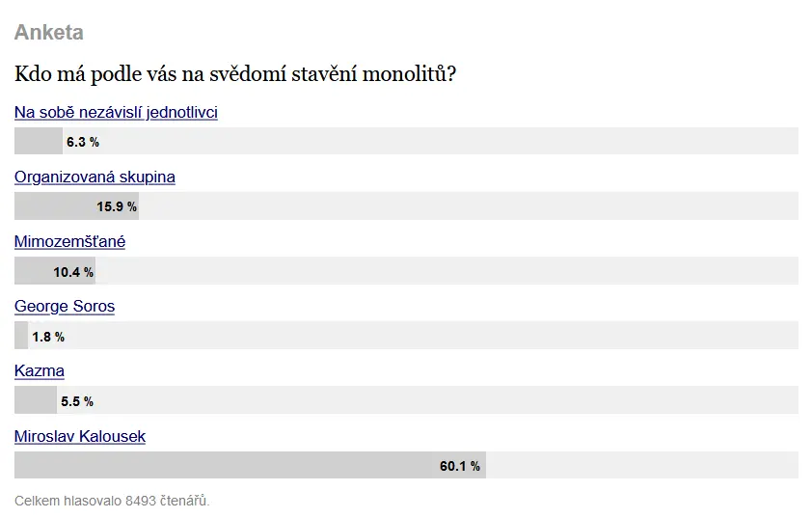The width and height of the screenshot is (812, 518).
Task: Click the 1.8 % percentage label
Action: pos(48,337)
